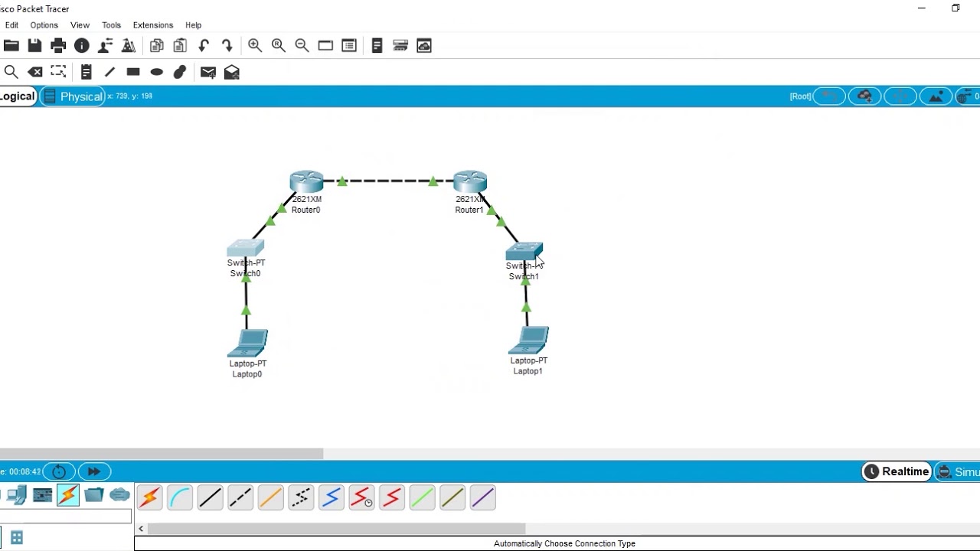Viewport: 980px width, 551px height.
Task: Open Laptop1 on the canvas
Action: 528,341
